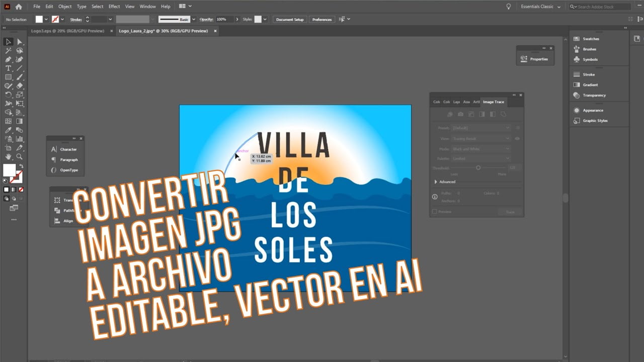Open the Window menu
The height and width of the screenshot is (362, 644).
pos(147,6)
